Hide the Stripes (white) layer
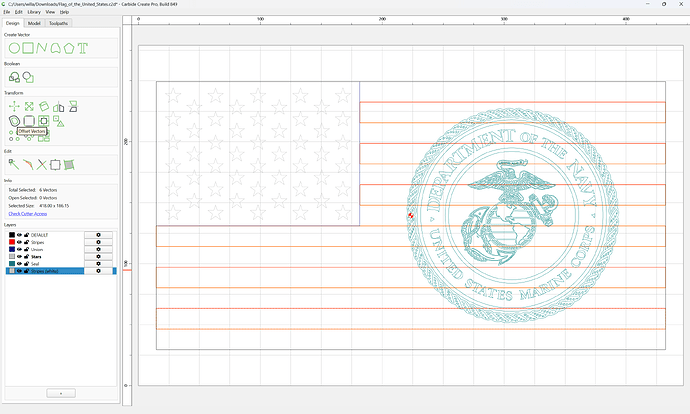Screen dimensions: 690x414 (x=19, y=271)
